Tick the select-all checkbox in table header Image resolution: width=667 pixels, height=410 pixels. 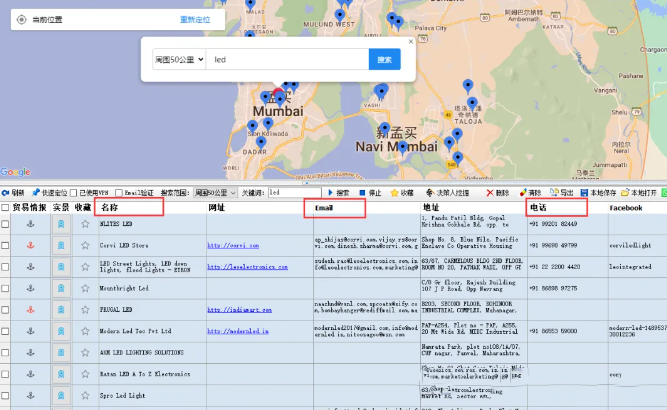click(x=5, y=208)
